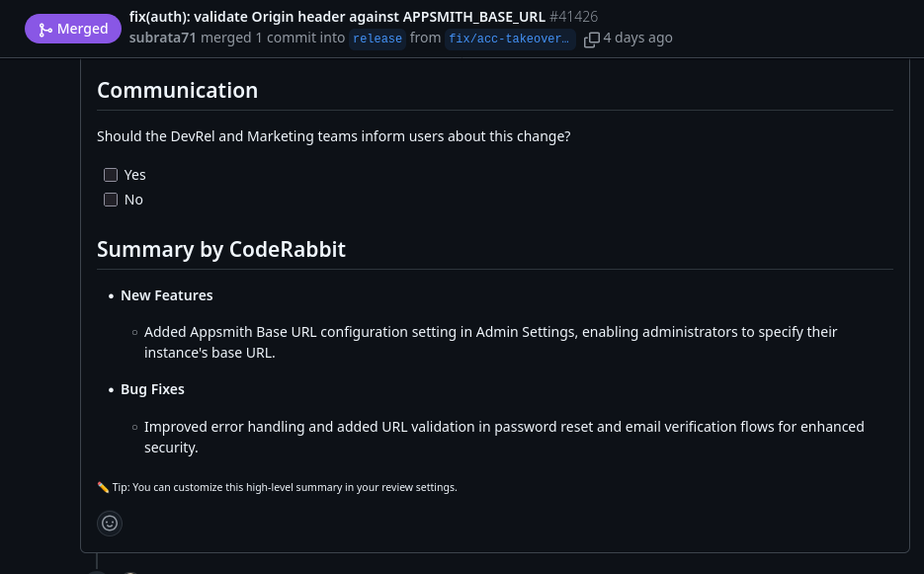This screenshot has height=574, width=924.
Task: Select the New Features bullet item
Action: click(166, 294)
